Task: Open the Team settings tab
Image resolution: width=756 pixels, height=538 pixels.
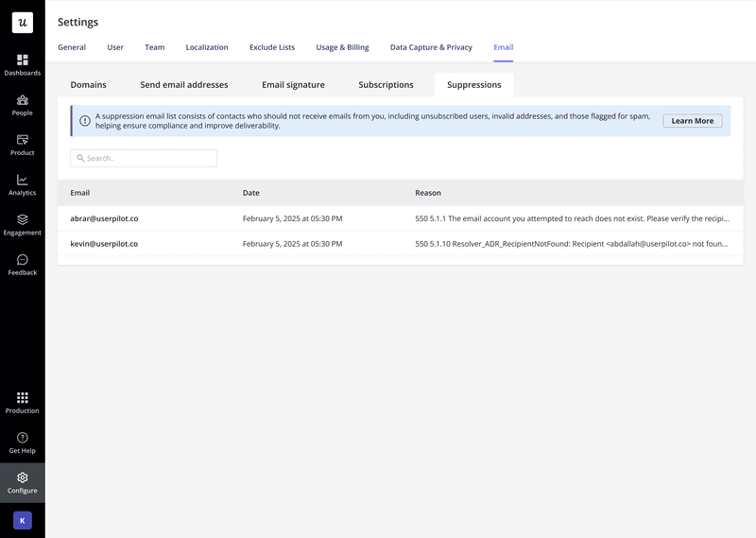Action: [x=155, y=47]
